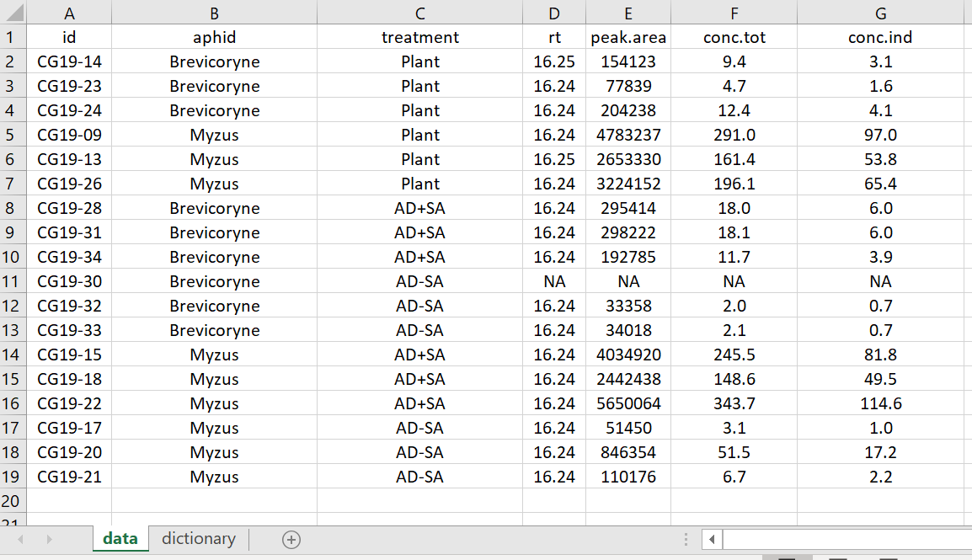Click the horizontal scrollbar track
This screenshot has width=972, height=560.
846,540
